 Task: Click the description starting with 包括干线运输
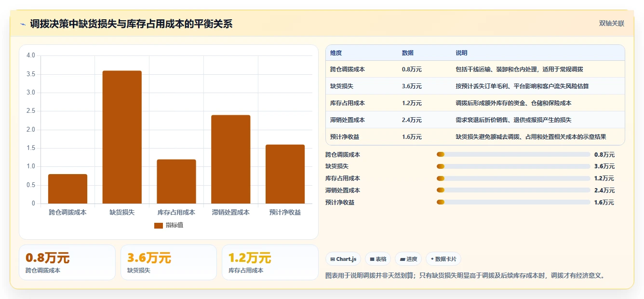point(520,69)
